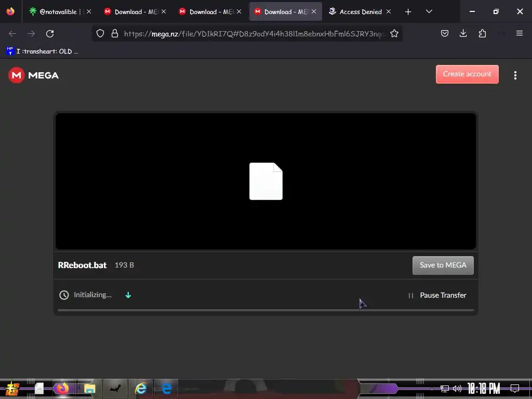Click the white document taskbar icon
This screenshot has width=532, height=399.
pos(39,389)
